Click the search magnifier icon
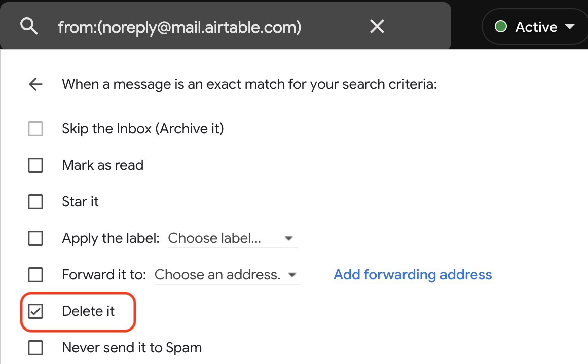 (x=29, y=27)
